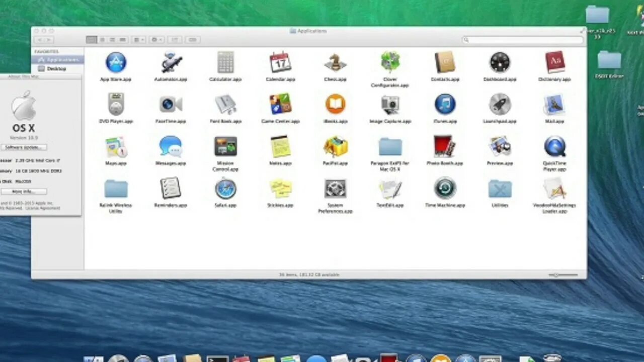Viewport: 644px width, 362px height.
Task: Open Mail.app
Action: tap(554, 105)
